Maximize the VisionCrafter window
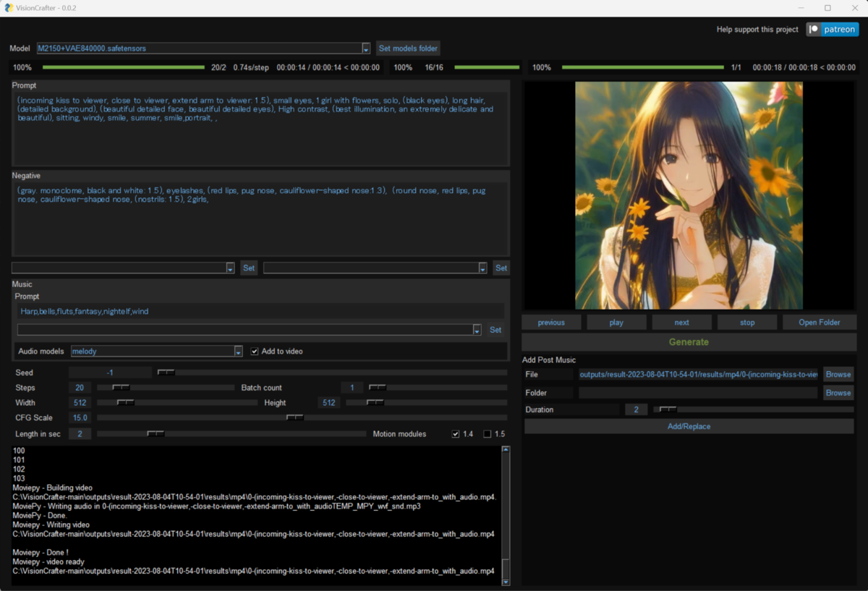 point(827,8)
